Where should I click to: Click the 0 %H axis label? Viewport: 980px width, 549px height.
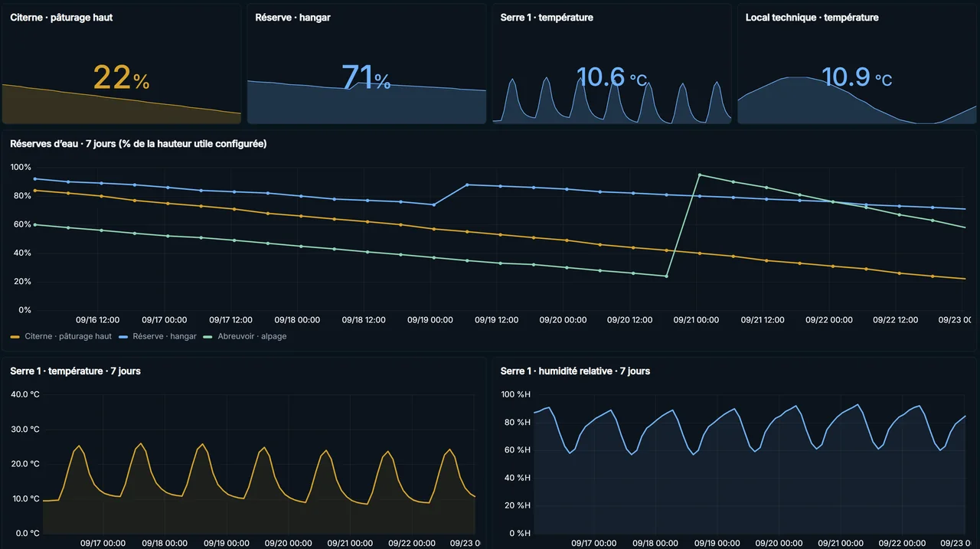(520, 533)
